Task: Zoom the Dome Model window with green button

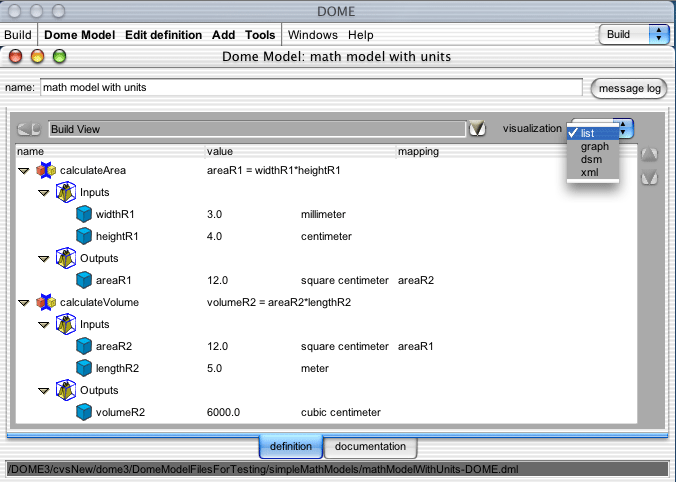Action: 59,56
